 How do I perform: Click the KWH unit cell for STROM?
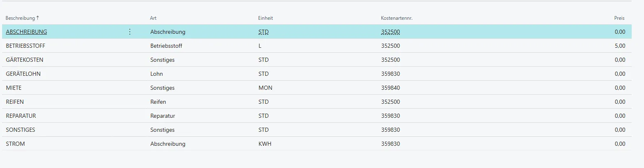tap(265, 144)
